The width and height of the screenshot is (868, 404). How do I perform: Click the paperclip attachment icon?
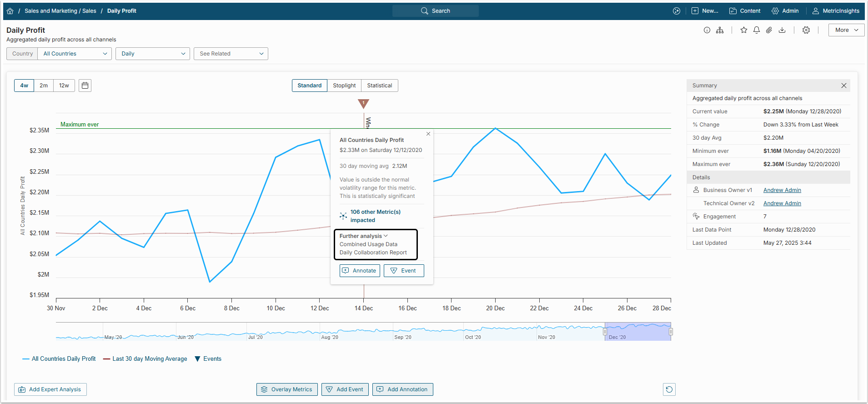pos(769,30)
